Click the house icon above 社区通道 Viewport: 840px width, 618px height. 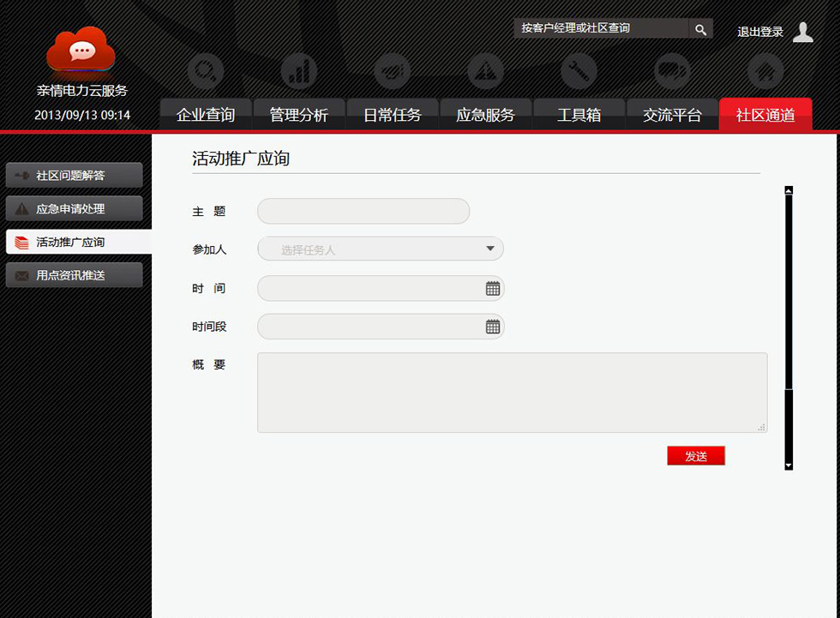point(765,71)
